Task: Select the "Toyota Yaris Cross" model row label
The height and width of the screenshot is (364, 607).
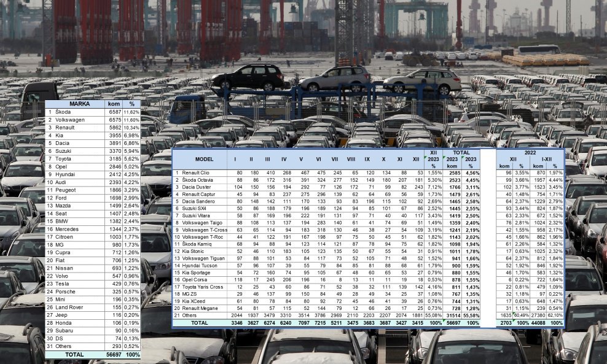Action: [x=203, y=287]
